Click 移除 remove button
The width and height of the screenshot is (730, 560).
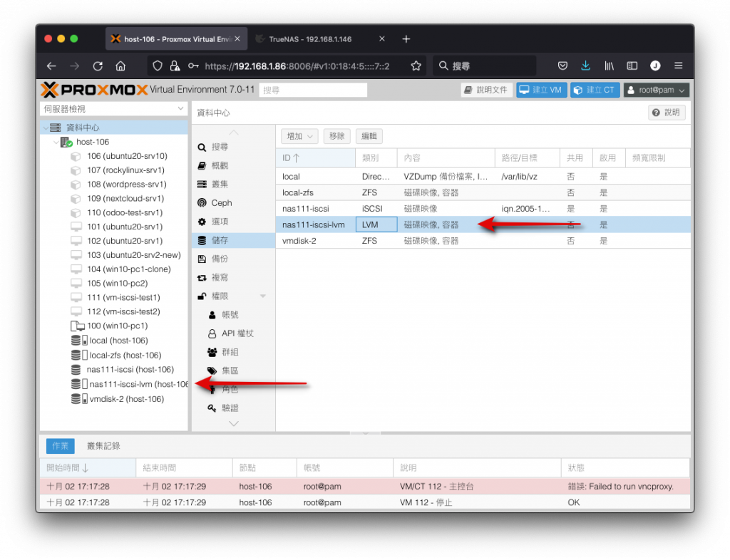pyautogui.click(x=336, y=136)
